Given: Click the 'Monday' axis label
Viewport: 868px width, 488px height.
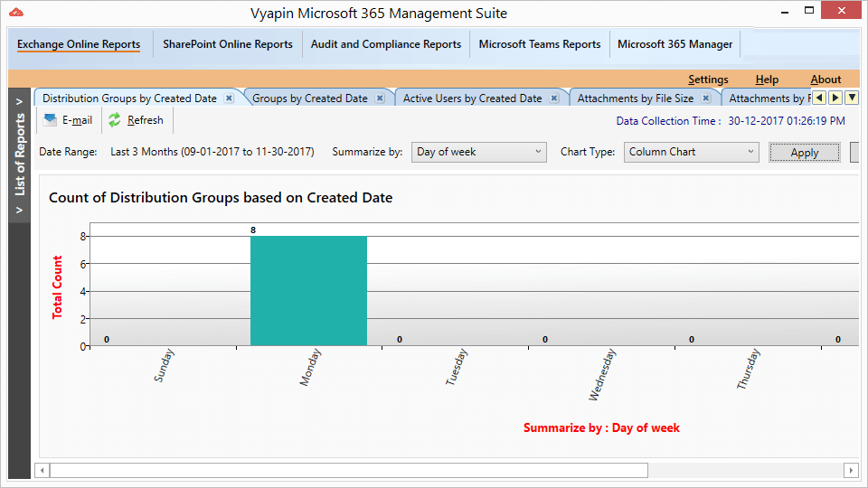Looking at the screenshot, I should coord(310,367).
